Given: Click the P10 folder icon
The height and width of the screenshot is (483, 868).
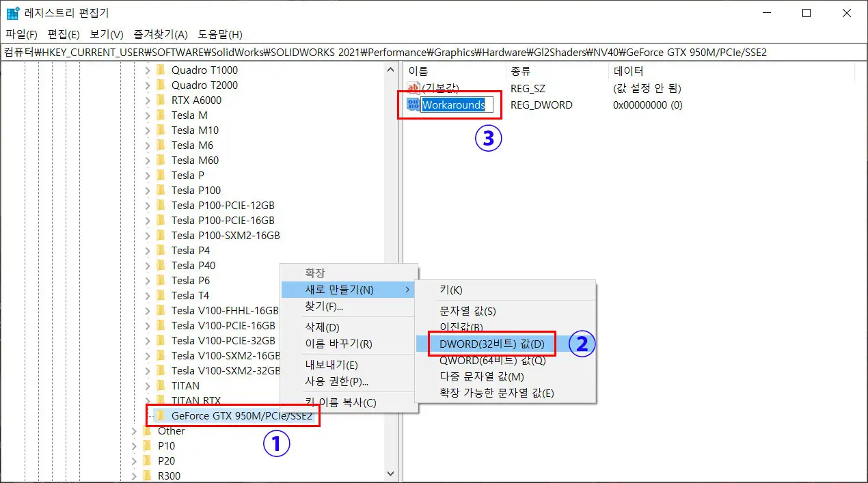Looking at the screenshot, I should tap(148, 445).
